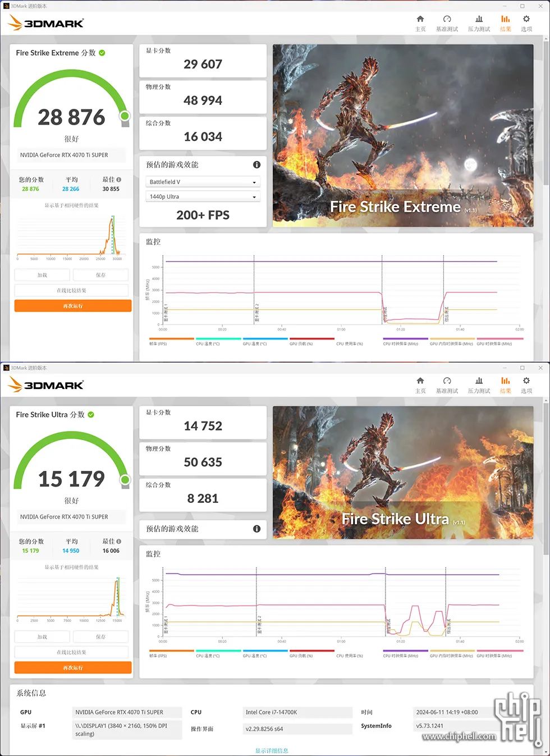Click the title bar app icon of the Ultra window
This screenshot has height=756, width=550.
(x=6, y=368)
